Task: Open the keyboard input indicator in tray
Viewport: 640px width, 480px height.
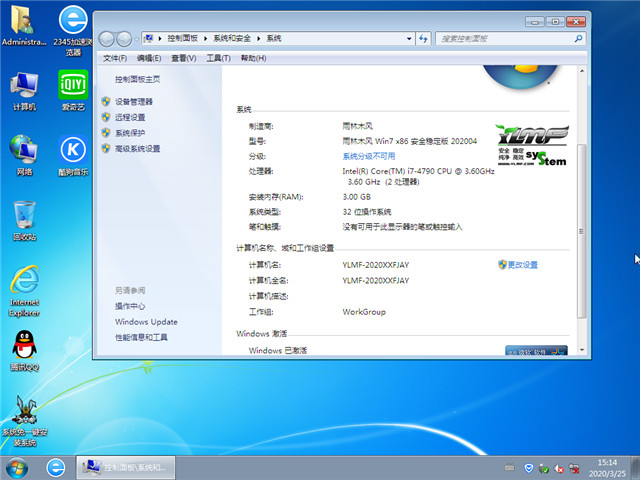Action: tap(509, 467)
